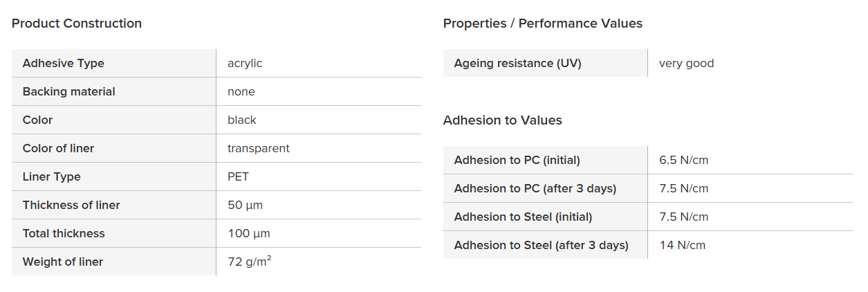Select the Ageing resistance (UV) label

click(x=517, y=63)
